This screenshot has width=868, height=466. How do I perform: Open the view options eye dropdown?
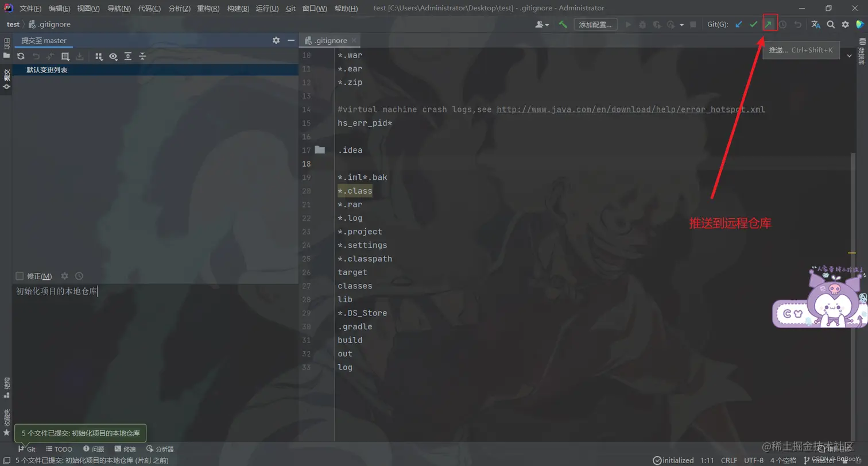point(113,56)
